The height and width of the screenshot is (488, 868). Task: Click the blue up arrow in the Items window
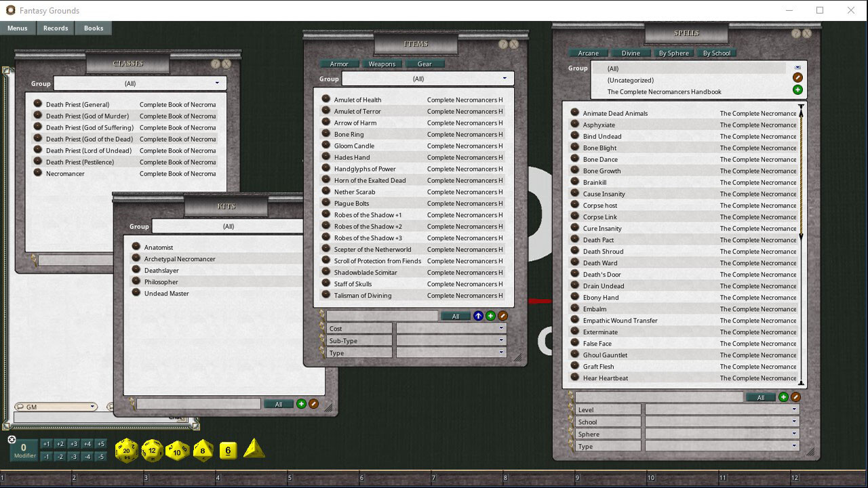479,315
